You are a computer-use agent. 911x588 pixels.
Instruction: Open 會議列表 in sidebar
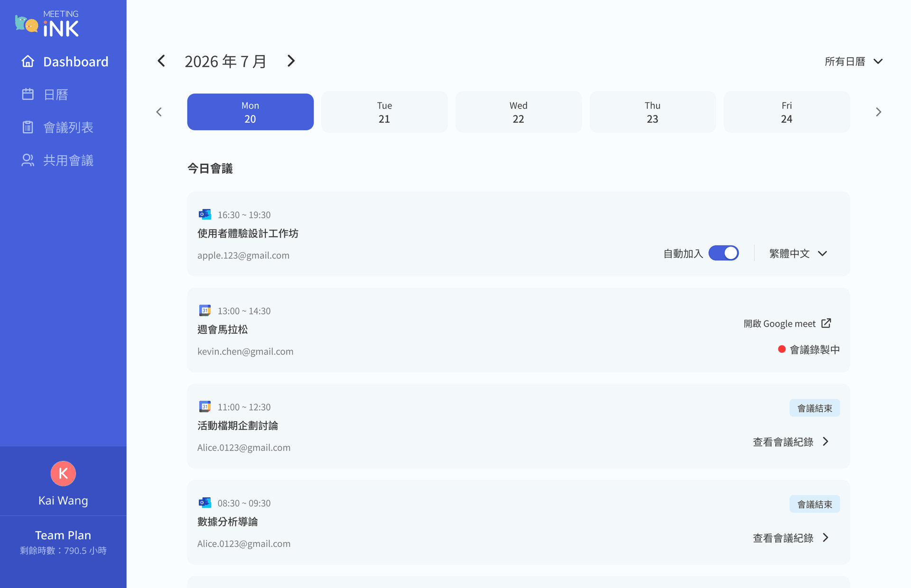pyautogui.click(x=57, y=127)
